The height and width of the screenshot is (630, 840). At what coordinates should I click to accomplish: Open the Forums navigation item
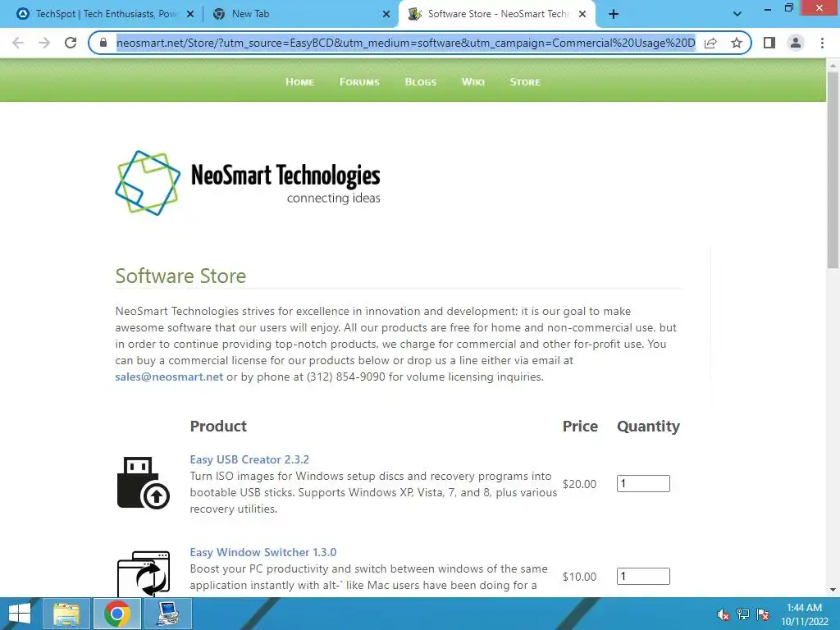click(x=359, y=82)
